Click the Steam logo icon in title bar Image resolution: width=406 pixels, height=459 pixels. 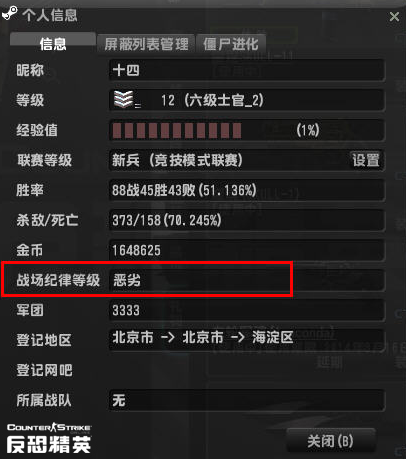[9, 14]
